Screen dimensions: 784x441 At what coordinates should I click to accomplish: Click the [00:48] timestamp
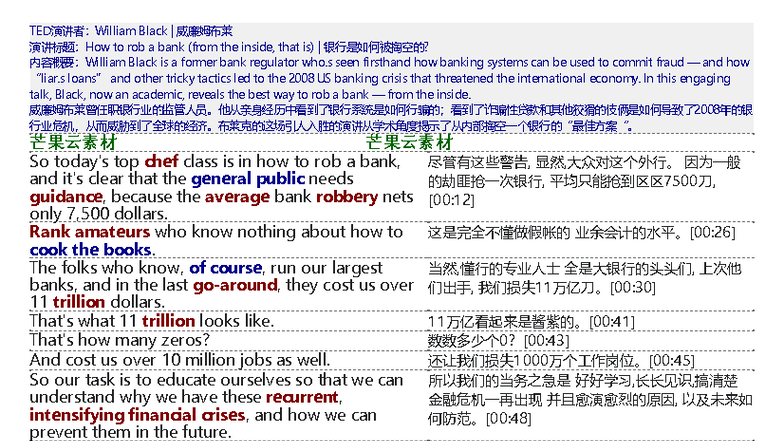(510, 418)
